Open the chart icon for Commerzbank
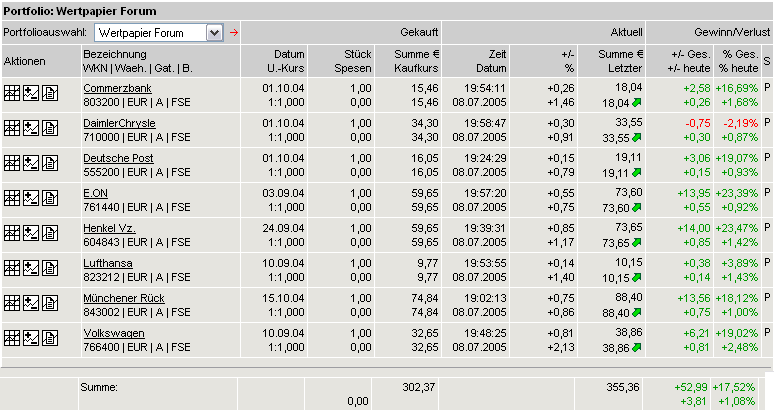776x413 pixels. pyautogui.click(x=30, y=94)
